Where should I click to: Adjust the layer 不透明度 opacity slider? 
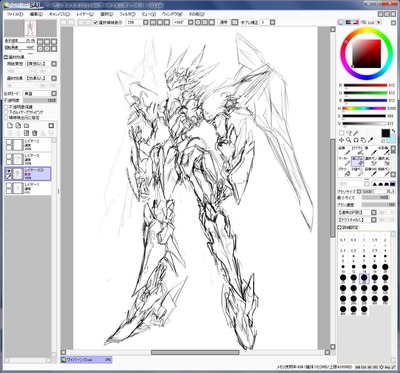click(x=40, y=100)
